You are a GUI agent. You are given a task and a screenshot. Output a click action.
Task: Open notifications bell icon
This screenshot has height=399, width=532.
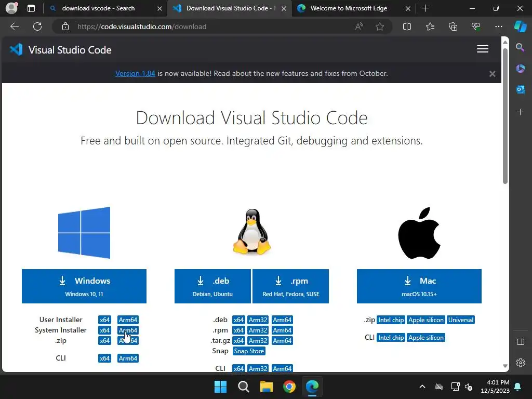coord(517,387)
